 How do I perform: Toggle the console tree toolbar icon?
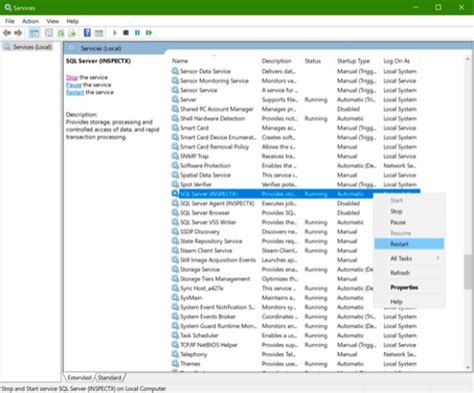[34, 33]
